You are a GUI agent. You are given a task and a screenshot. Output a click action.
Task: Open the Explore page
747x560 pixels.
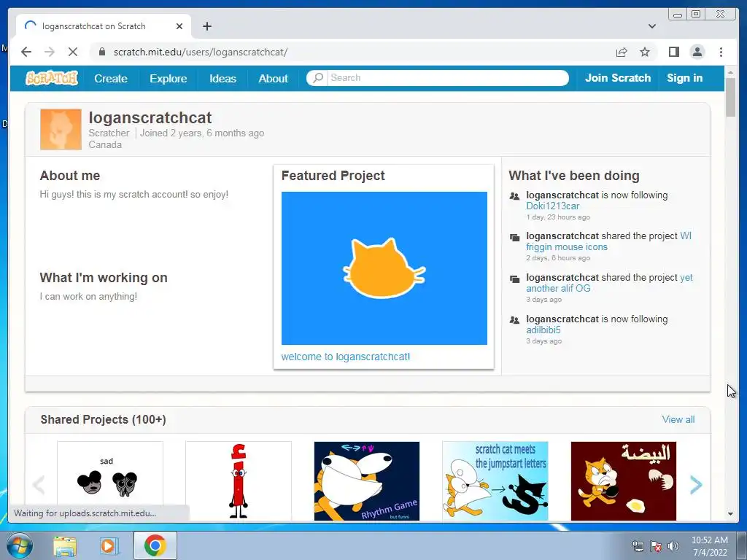pyautogui.click(x=169, y=79)
